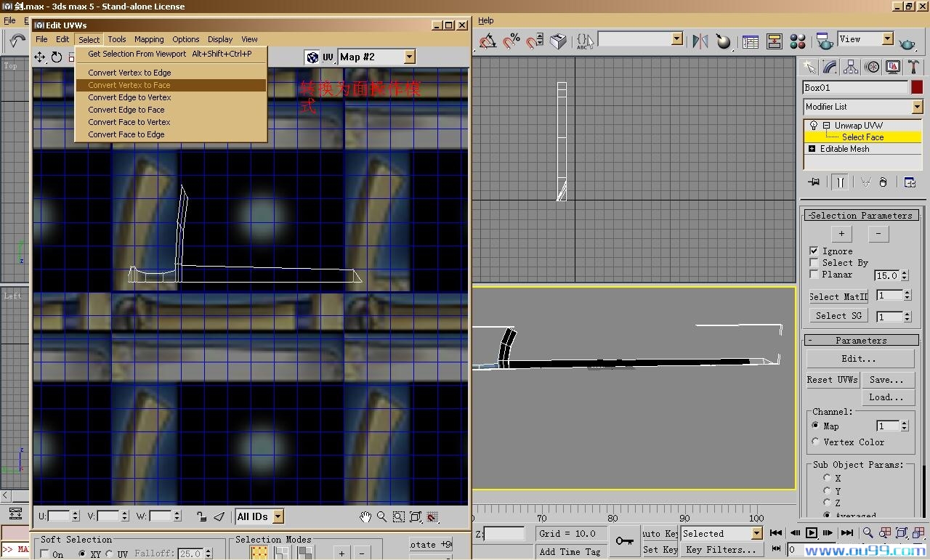Click the Quick Render teapot icon
Image resolution: width=930 pixels, height=560 pixels.
pos(907,42)
